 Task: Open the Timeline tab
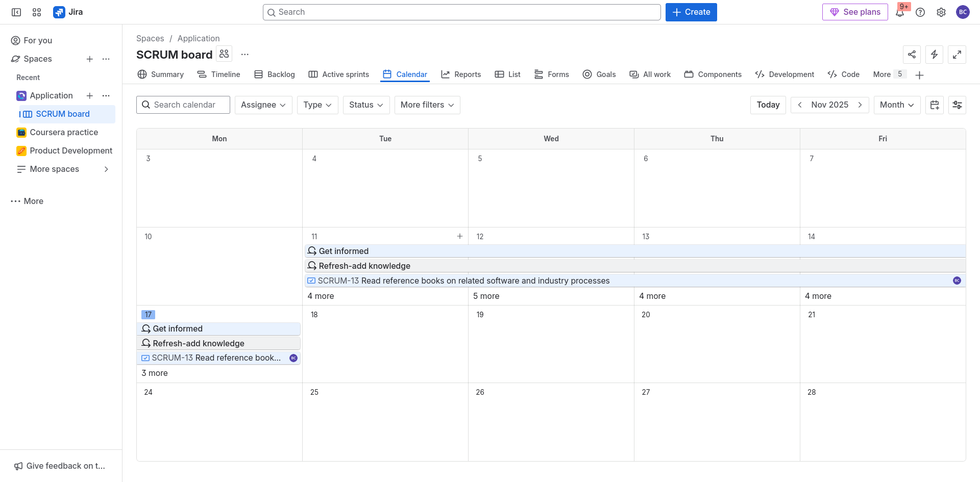tap(219, 74)
